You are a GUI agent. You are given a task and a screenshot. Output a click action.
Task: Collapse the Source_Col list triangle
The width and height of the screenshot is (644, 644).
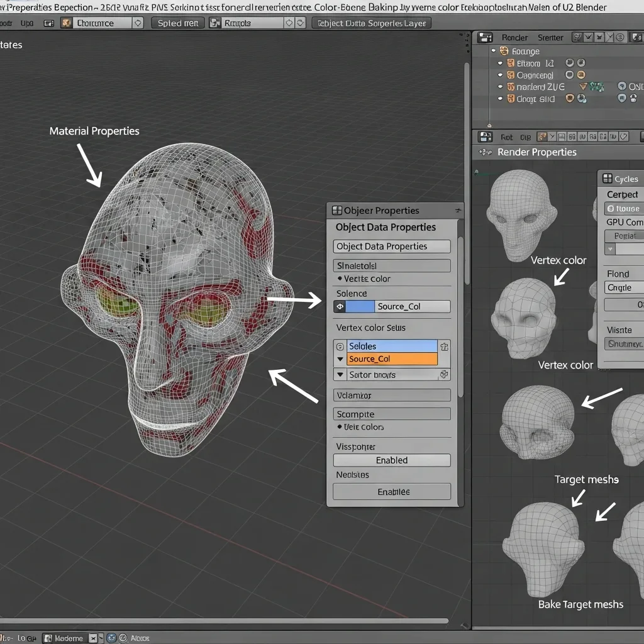[x=340, y=359]
